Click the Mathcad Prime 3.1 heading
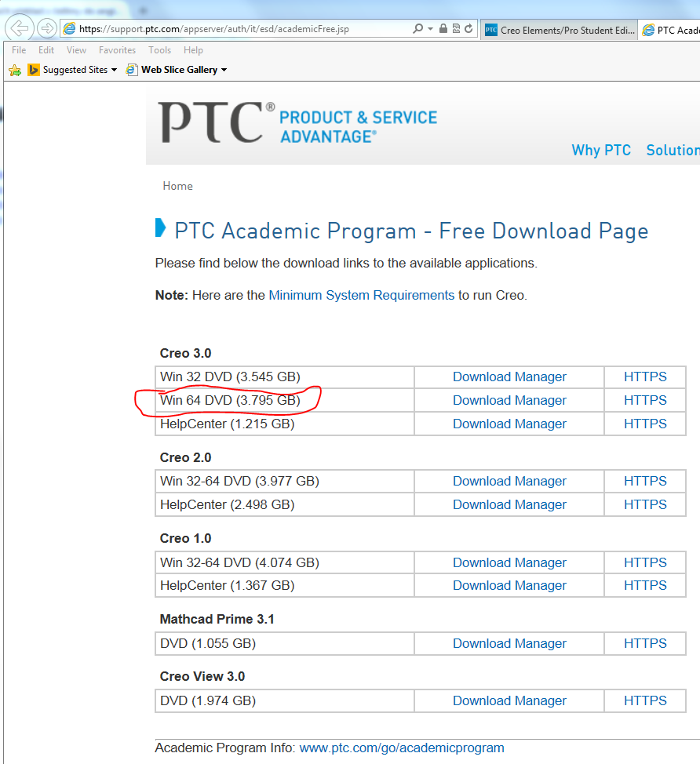Image resolution: width=700 pixels, height=764 pixels. (217, 620)
